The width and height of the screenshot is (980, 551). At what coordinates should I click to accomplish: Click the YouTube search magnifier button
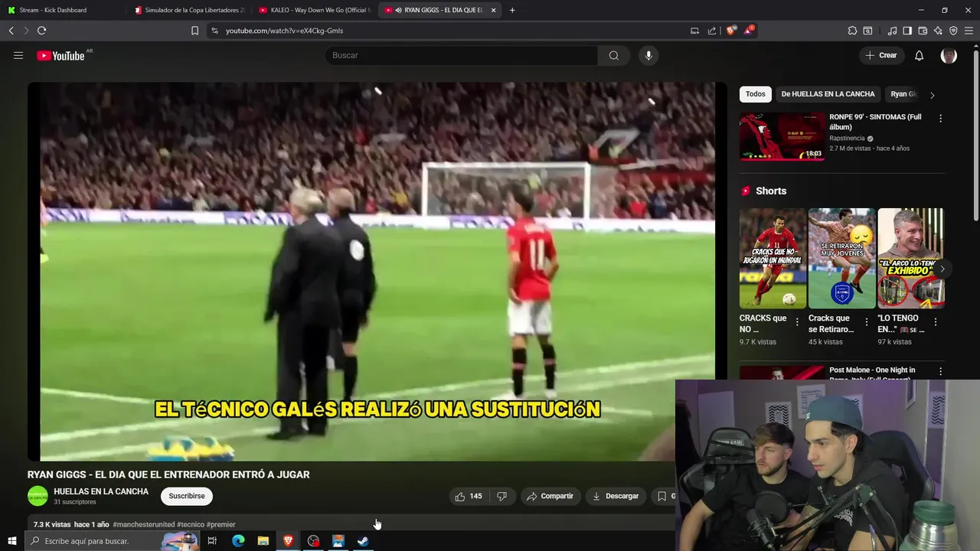coord(614,55)
